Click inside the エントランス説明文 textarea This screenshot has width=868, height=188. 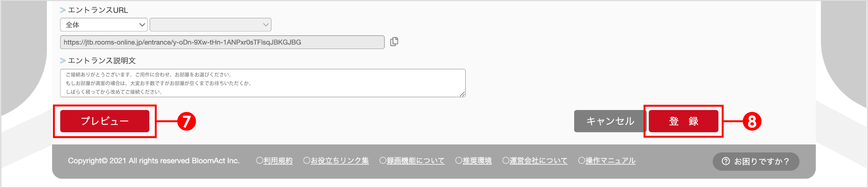263,83
